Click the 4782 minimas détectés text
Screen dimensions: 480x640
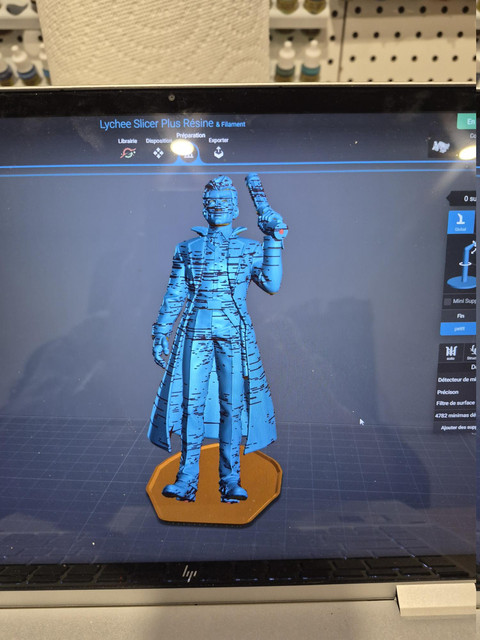click(456, 416)
